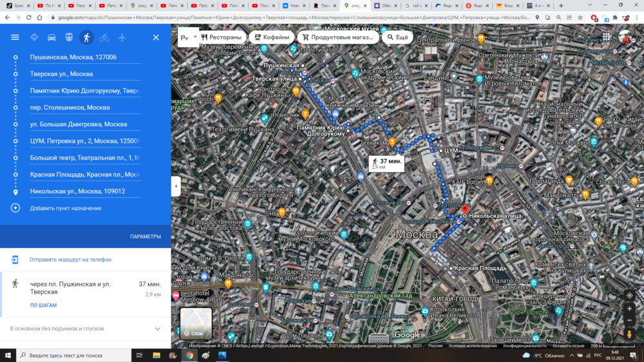Open the Windows Start menu

pos(8,356)
